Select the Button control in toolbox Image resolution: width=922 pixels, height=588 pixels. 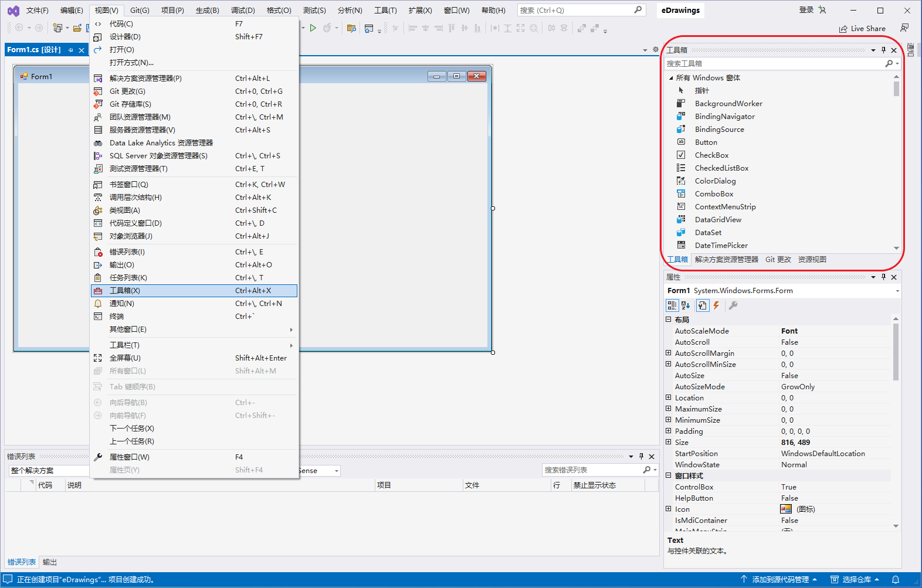point(706,142)
